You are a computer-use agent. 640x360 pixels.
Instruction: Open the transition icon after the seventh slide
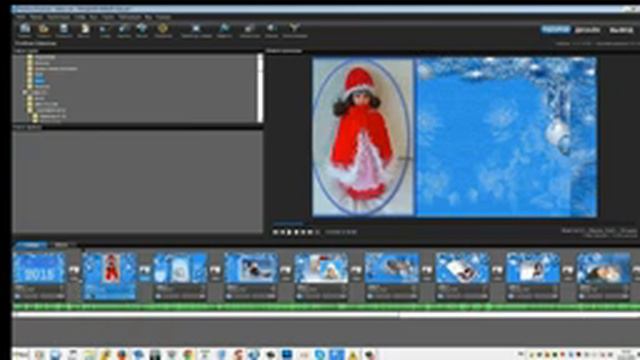498,270
